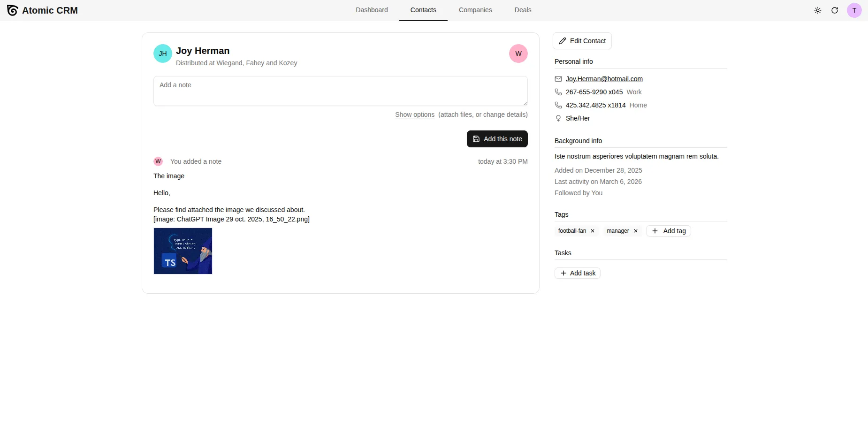This screenshot has height=434, width=868.
Task: Select the pencil icon on Edit Contact
Action: click(x=563, y=41)
